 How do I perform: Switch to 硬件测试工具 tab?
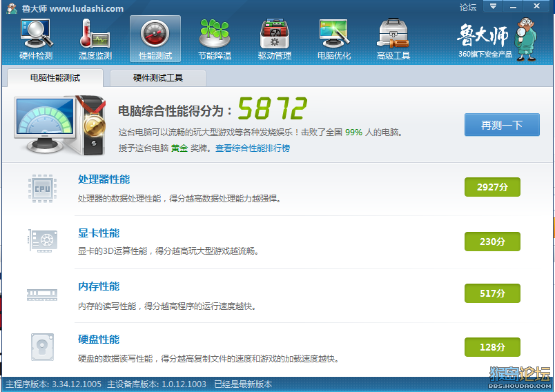coord(158,78)
